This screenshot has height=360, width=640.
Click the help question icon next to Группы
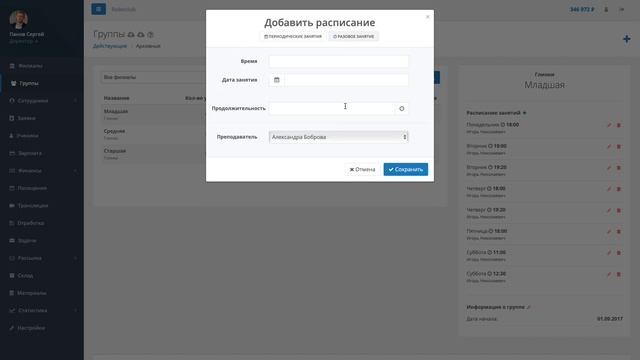pos(150,35)
